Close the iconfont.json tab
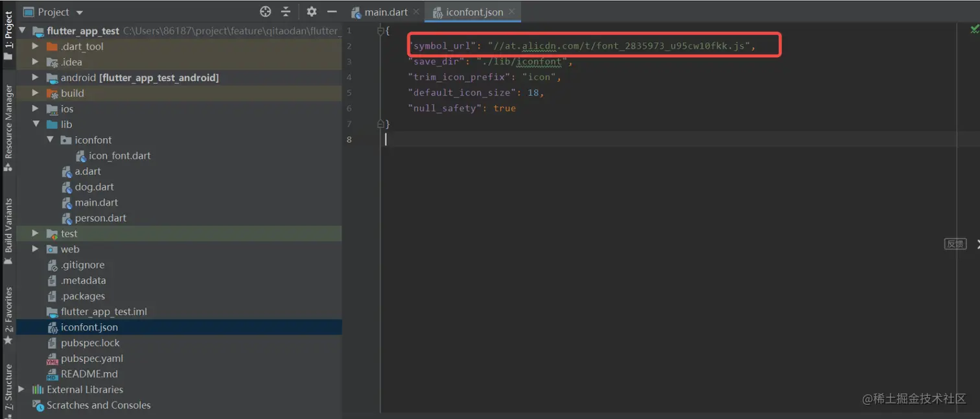 [511, 12]
